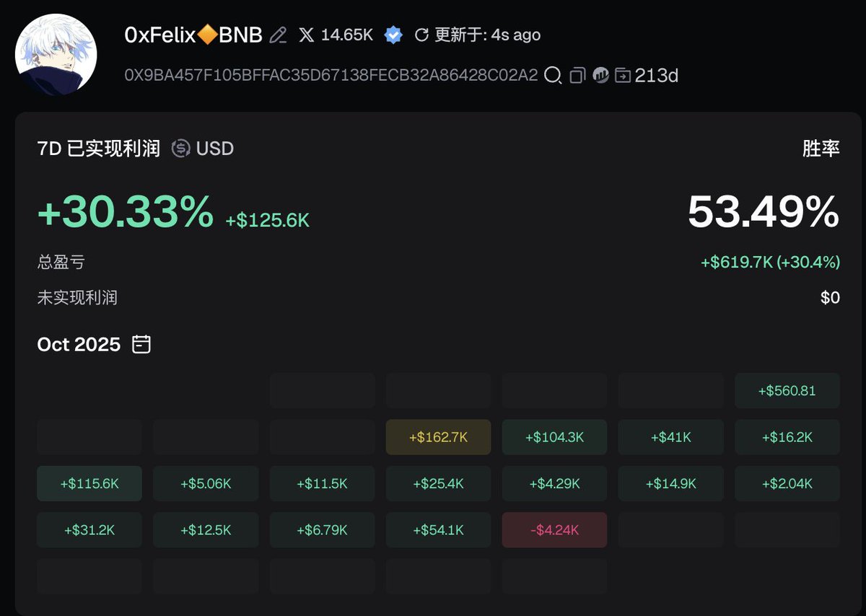Select the red -$4.24K loss day cell
866x616 pixels.
pyautogui.click(x=554, y=530)
